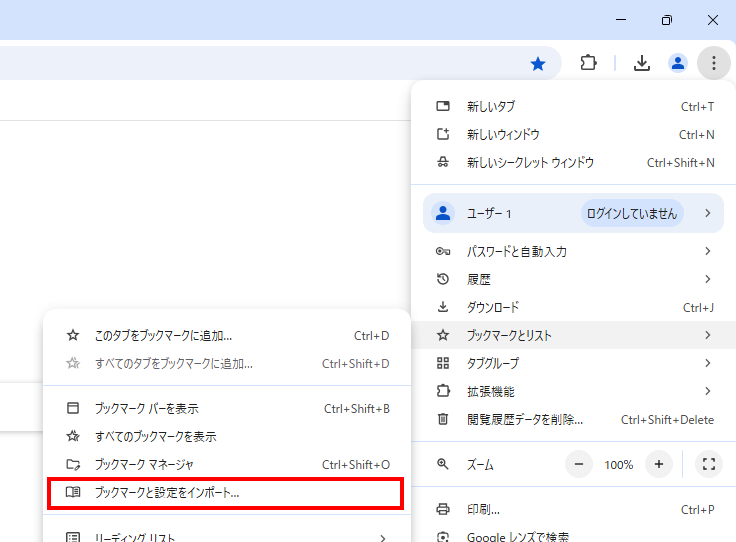Open すべてのブックマークを表示 entry
Image resolution: width=736 pixels, height=542 pixels.
[x=227, y=436]
